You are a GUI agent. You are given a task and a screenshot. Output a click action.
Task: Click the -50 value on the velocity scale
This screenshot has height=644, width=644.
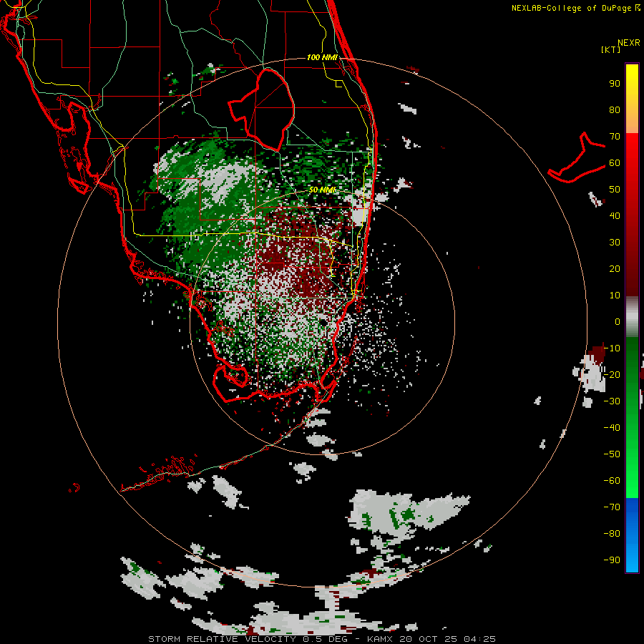pyautogui.click(x=612, y=454)
